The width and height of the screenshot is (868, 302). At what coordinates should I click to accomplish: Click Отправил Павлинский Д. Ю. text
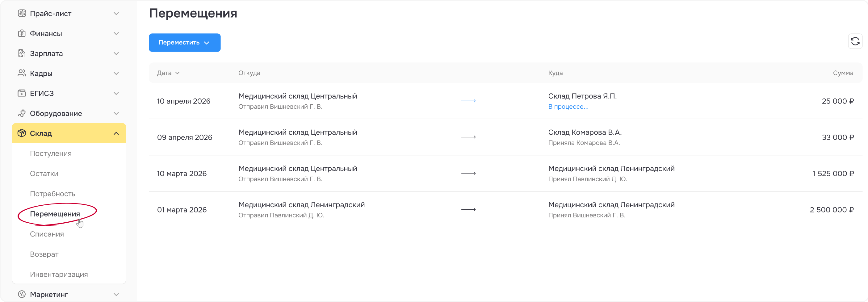click(281, 215)
